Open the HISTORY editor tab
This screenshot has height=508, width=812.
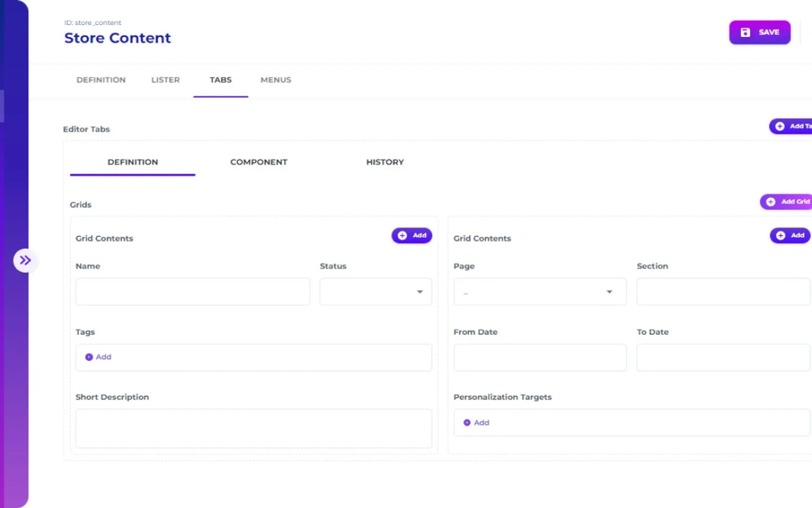pos(385,162)
